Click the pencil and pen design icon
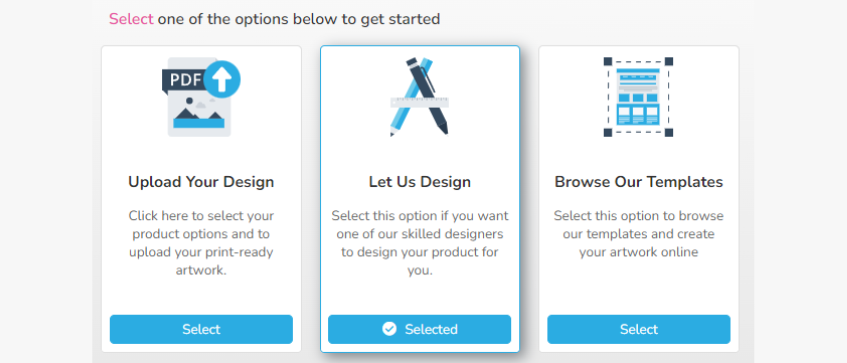Screen dimensions: 847x363 point(420,97)
